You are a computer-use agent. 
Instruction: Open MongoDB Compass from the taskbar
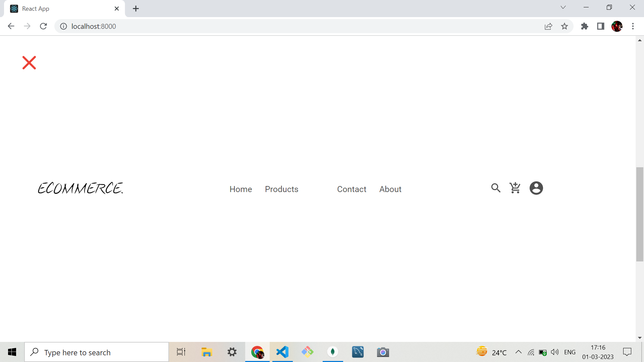(x=333, y=352)
